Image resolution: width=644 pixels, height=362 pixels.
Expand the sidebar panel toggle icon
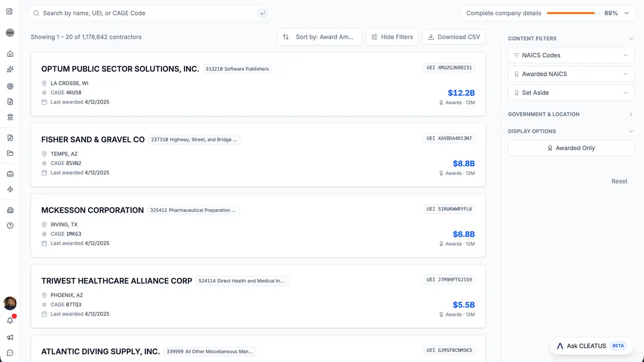10,11
